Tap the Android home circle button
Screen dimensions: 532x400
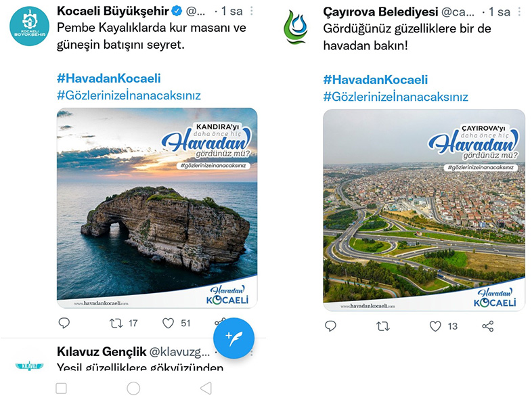click(x=133, y=388)
